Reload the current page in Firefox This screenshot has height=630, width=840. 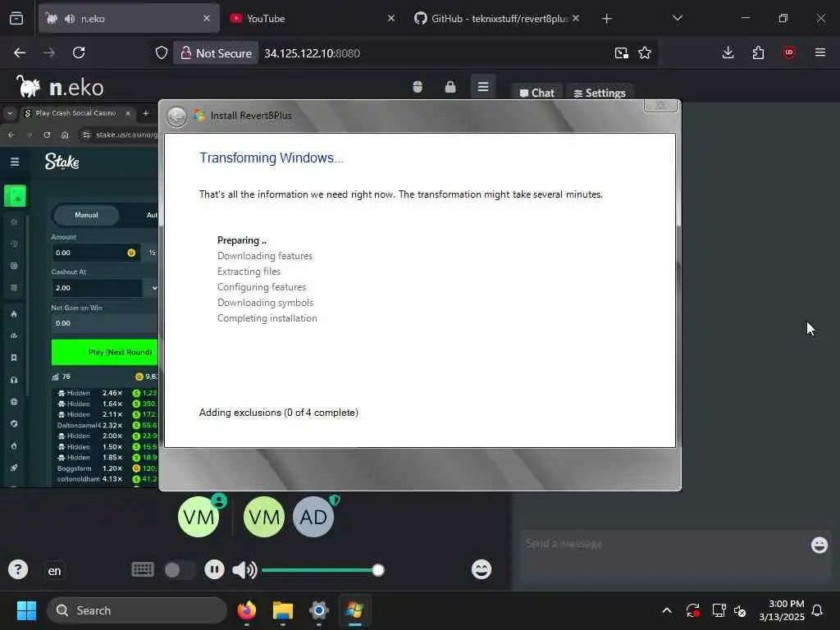coord(79,52)
